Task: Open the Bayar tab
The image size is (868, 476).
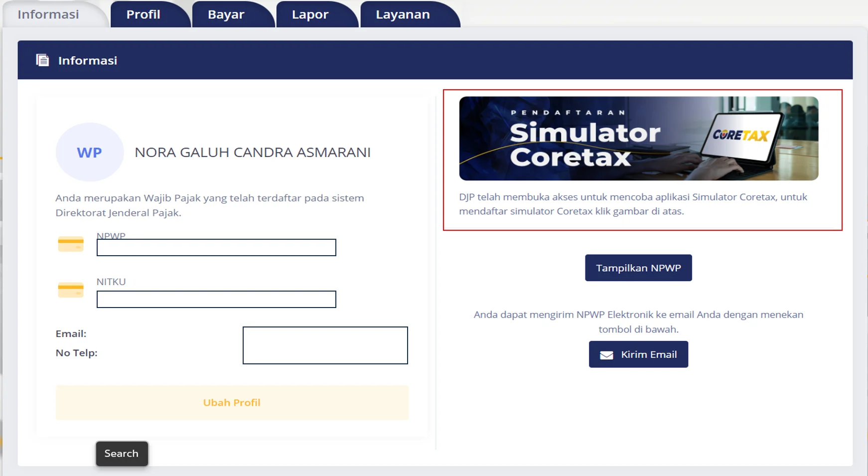Action: pyautogui.click(x=233, y=14)
